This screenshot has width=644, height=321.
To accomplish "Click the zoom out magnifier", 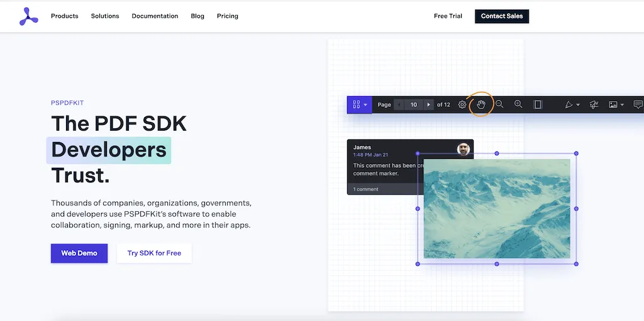I will tap(499, 104).
